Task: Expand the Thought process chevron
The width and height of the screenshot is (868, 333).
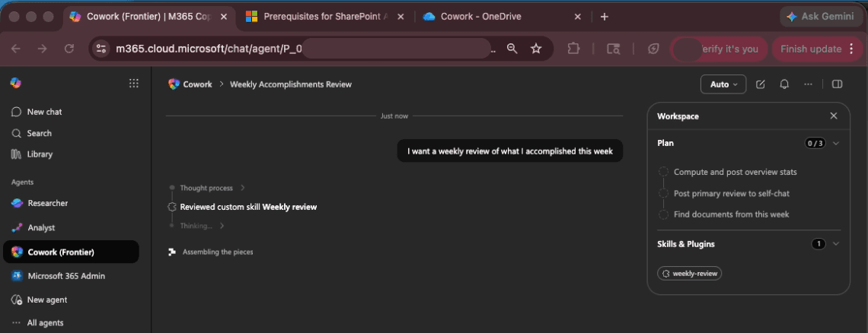Action: (x=243, y=188)
